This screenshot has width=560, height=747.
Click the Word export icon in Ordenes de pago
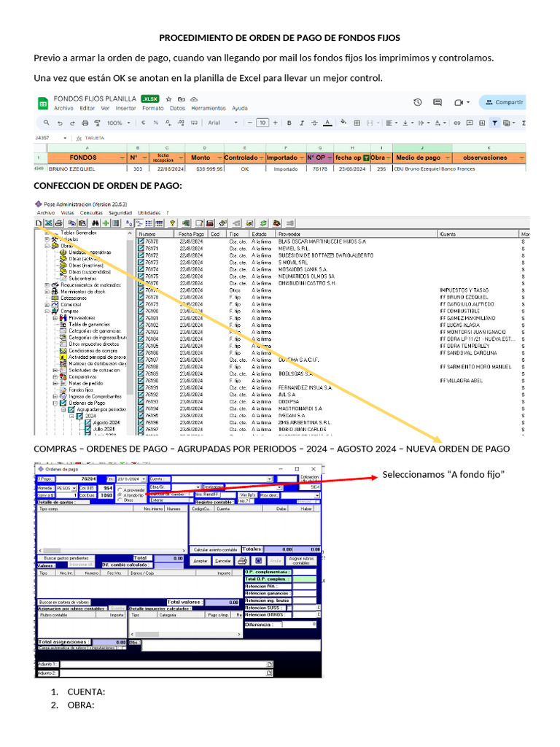tap(259, 561)
